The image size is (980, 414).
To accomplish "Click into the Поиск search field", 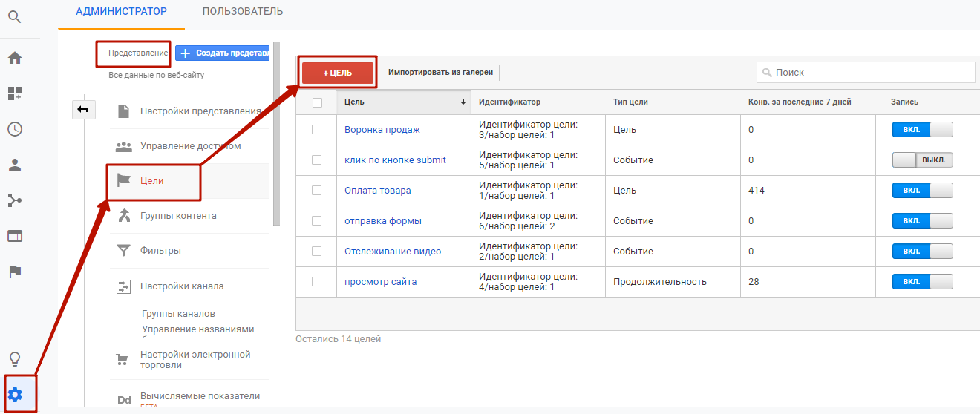I will (866, 73).
